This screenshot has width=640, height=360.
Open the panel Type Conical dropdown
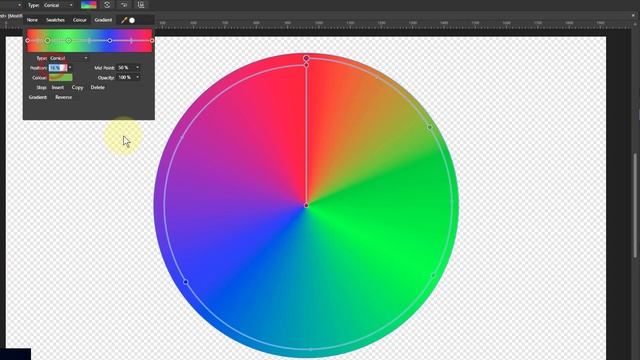(x=69, y=58)
